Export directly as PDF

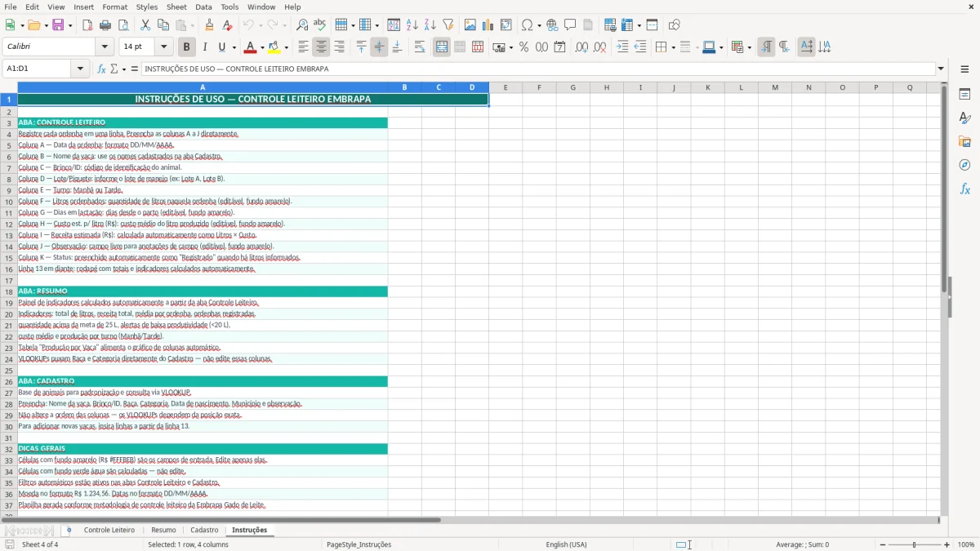87,25
